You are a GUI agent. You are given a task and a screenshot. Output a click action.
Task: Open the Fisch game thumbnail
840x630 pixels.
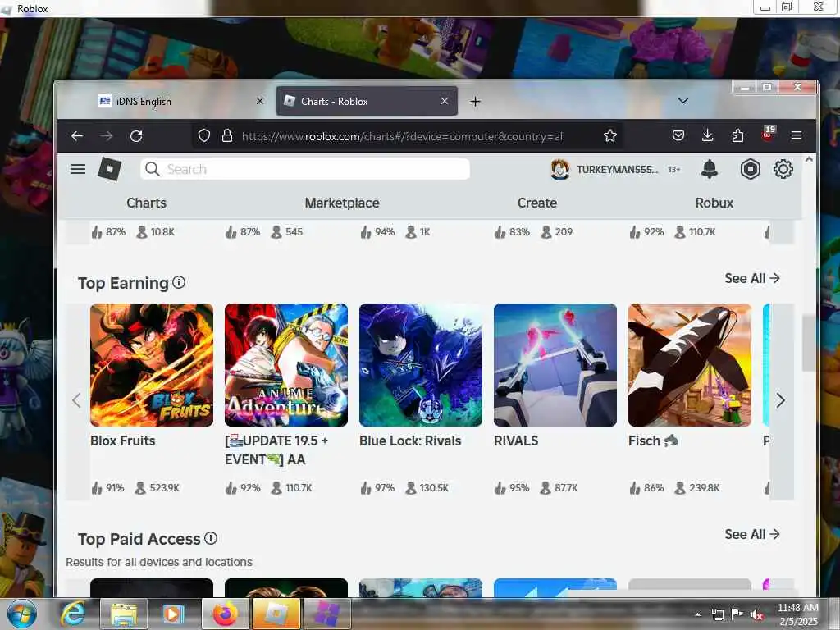click(689, 365)
